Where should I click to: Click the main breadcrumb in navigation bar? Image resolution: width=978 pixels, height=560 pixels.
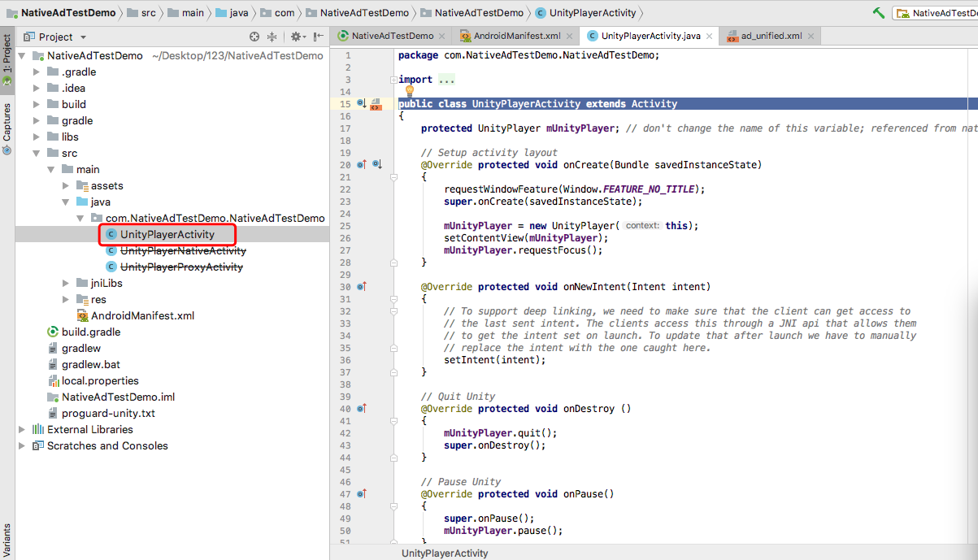coord(187,13)
